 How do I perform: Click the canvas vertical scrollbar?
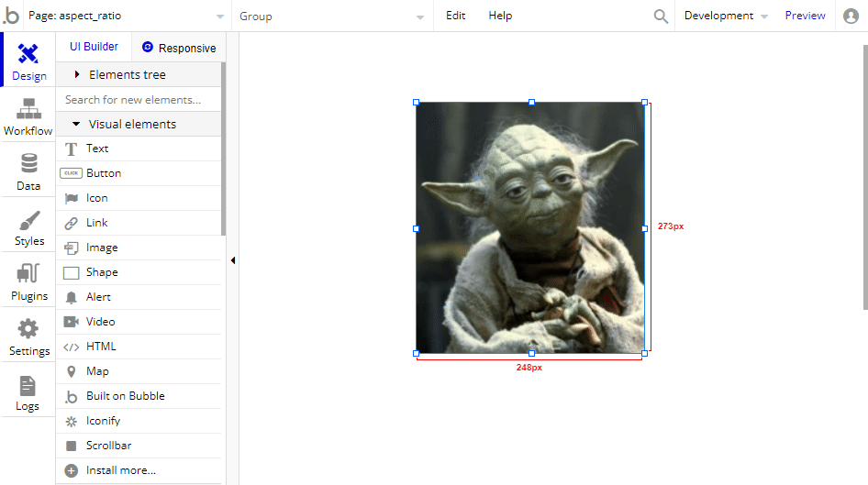[865, 177]
